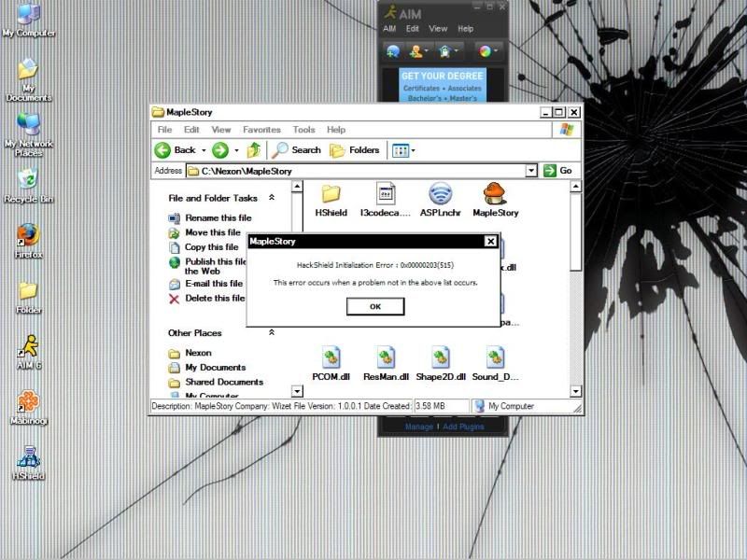Click the GET YOUR DEGREE ad banner

click(442, 85)
